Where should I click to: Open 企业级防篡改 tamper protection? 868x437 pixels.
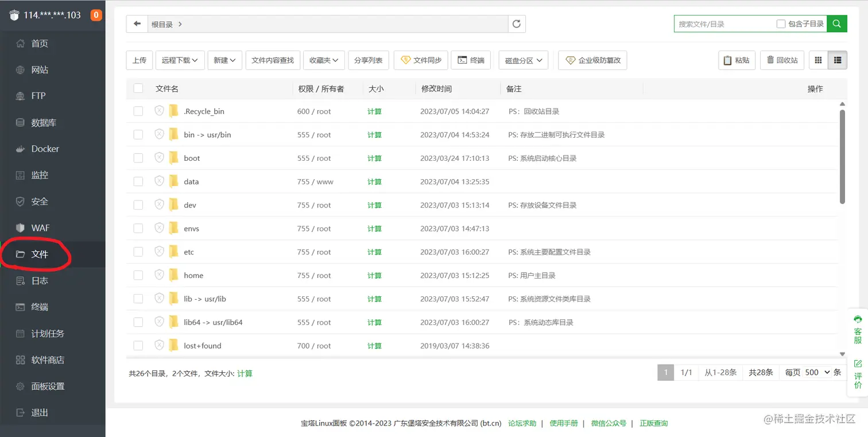click(592, 60)
